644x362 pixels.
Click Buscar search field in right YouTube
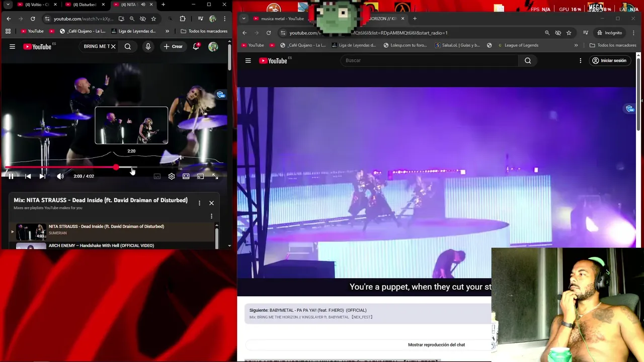(x=429, y=60)
